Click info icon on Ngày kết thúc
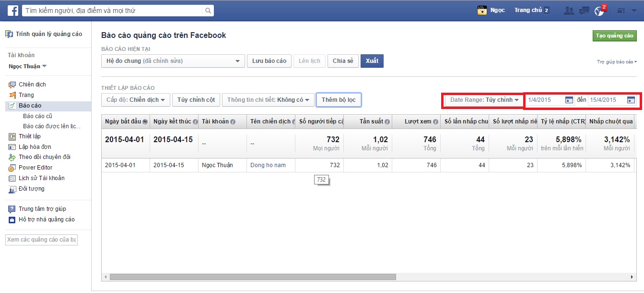This screenshot has height=293, width=644. tap(196, 122)
